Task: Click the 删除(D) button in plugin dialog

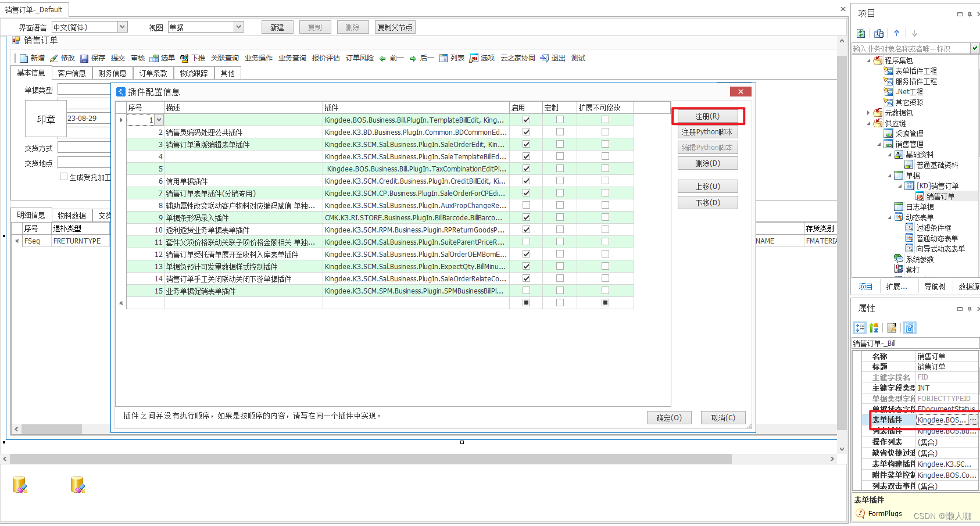Action: 707,163
